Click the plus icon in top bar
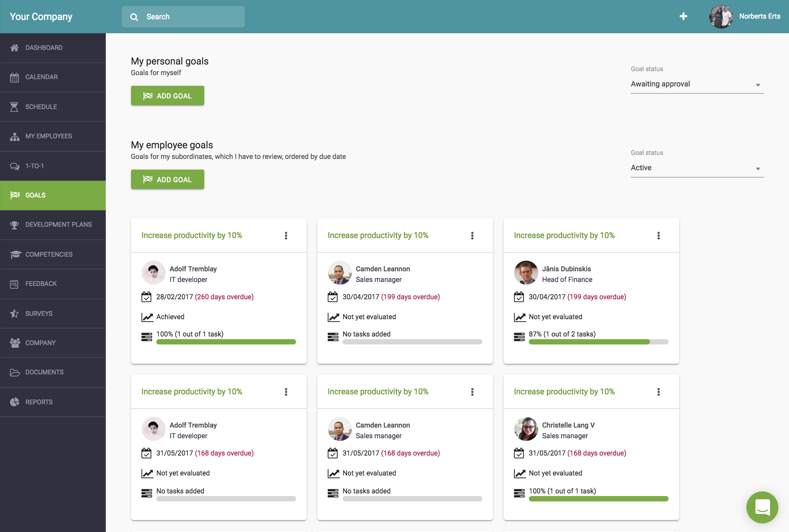The height and width of the screenshot is (532, 789). point(683,16)
